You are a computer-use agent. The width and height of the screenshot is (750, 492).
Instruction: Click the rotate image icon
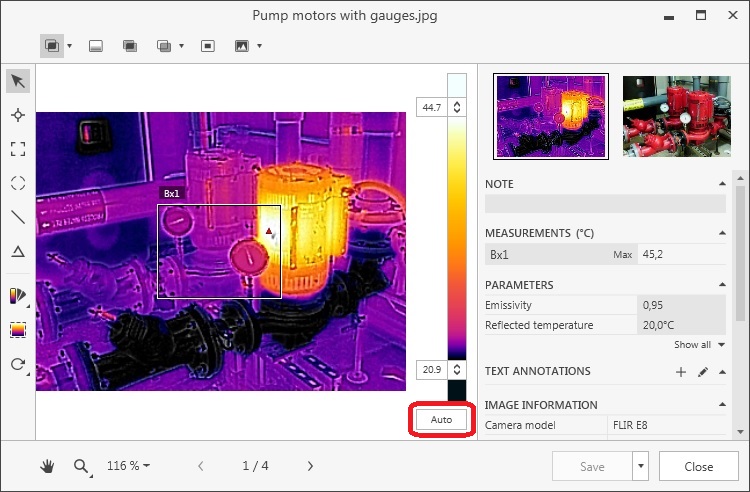tap(18, 364)
